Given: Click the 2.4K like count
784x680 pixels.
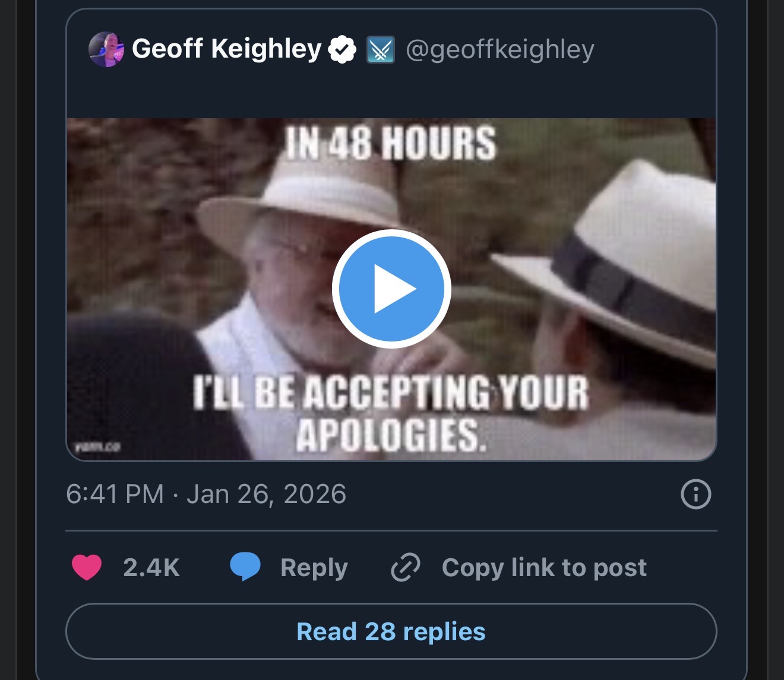Looking at the screenshot, I should [151, 568].
